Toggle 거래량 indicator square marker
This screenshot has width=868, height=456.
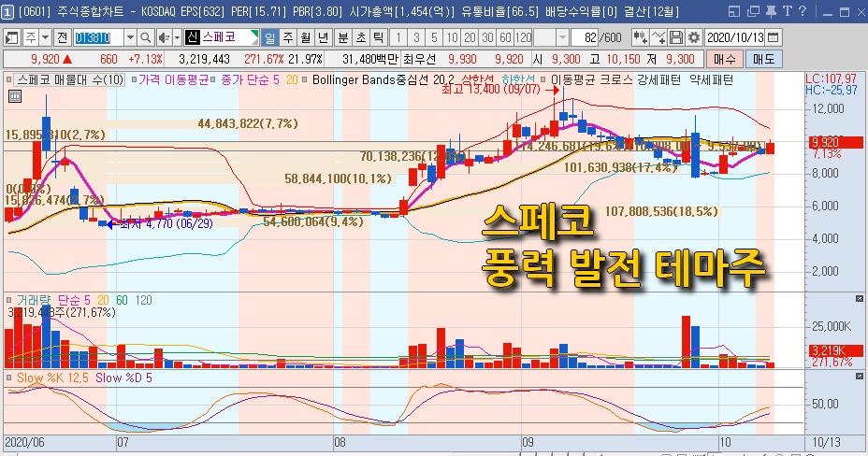(x=8, y=300)
